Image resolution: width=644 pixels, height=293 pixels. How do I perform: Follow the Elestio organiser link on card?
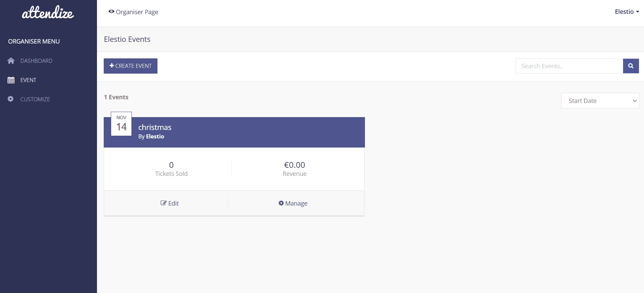click(x=155, y=136)
